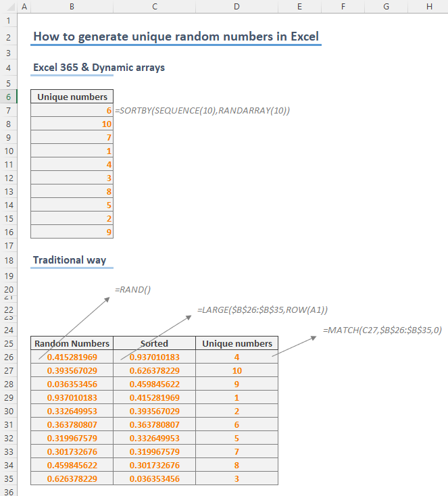Select cell 0.415281969 in Random Numbers column
448x496 pixels.
[x=72, y=357]
